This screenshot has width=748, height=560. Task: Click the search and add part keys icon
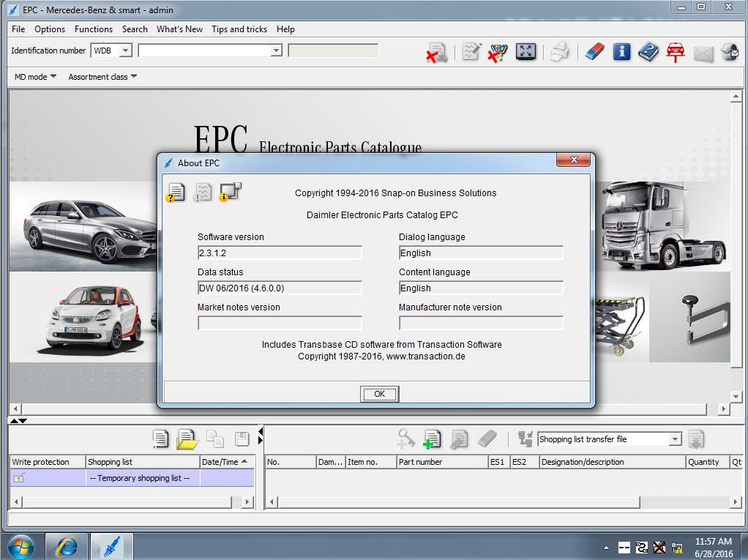pos(405,438)
